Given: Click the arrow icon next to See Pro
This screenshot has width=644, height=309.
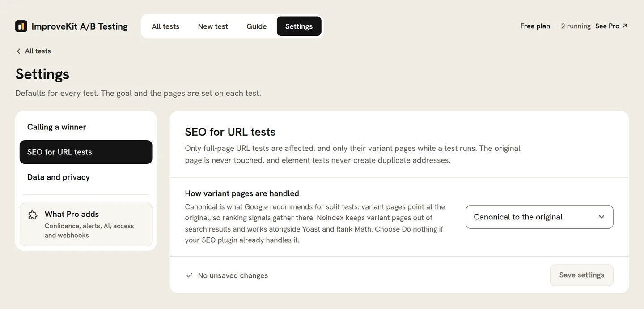Looking at the screenshot, I should 625,26.
